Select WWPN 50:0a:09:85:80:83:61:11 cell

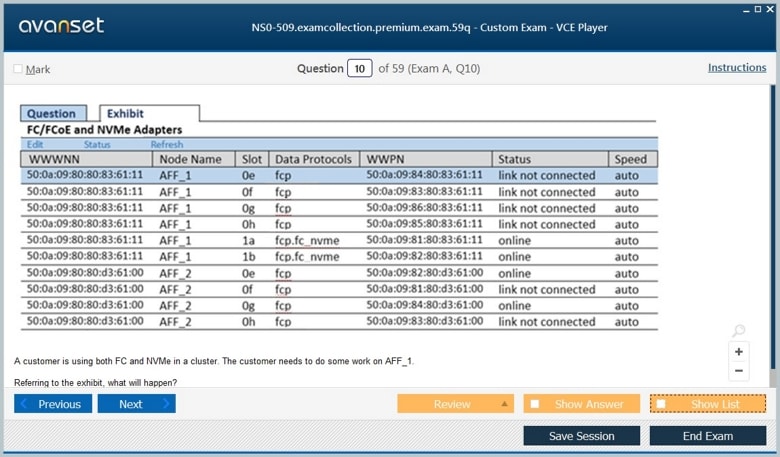pos(424,224)
